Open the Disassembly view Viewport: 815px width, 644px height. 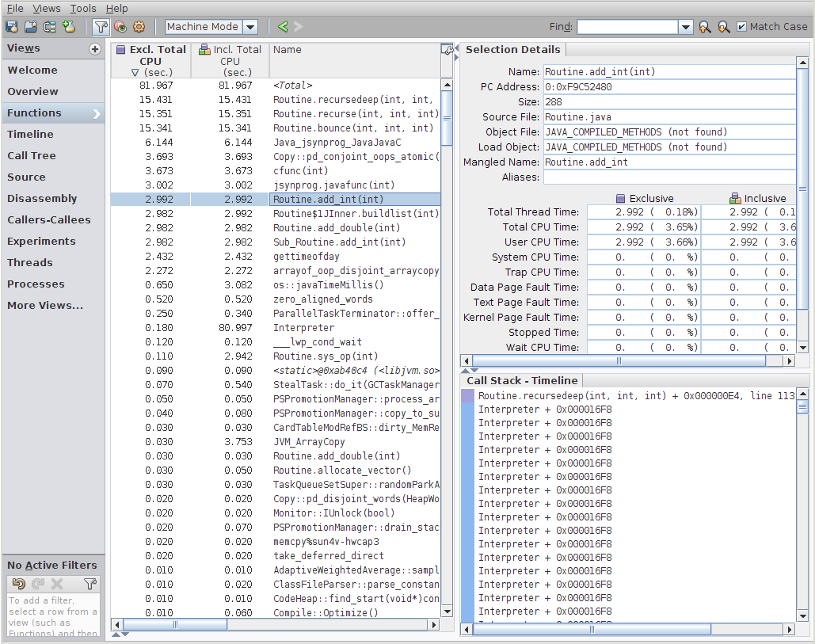click(53, 199)
